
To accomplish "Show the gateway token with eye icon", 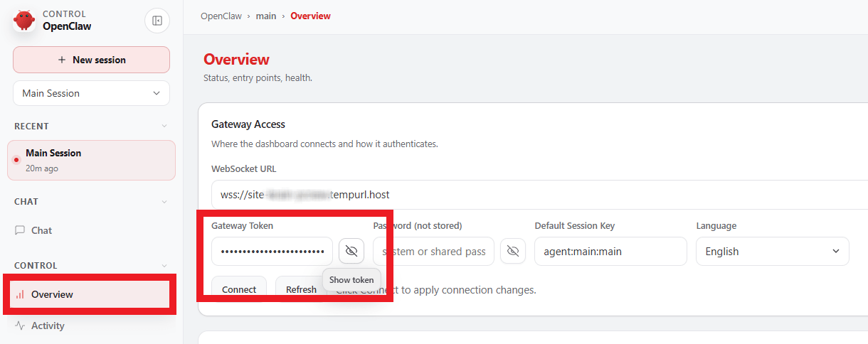I will [x=351, y=251].
